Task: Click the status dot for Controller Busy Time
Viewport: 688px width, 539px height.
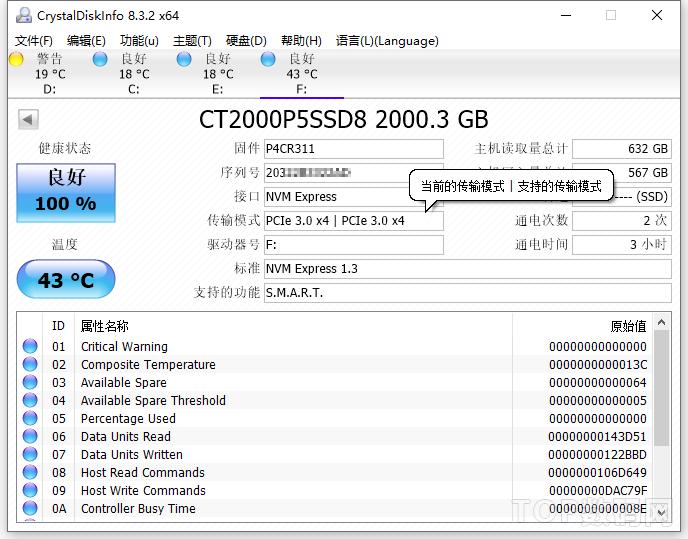Action: click(x=30, y=508)
